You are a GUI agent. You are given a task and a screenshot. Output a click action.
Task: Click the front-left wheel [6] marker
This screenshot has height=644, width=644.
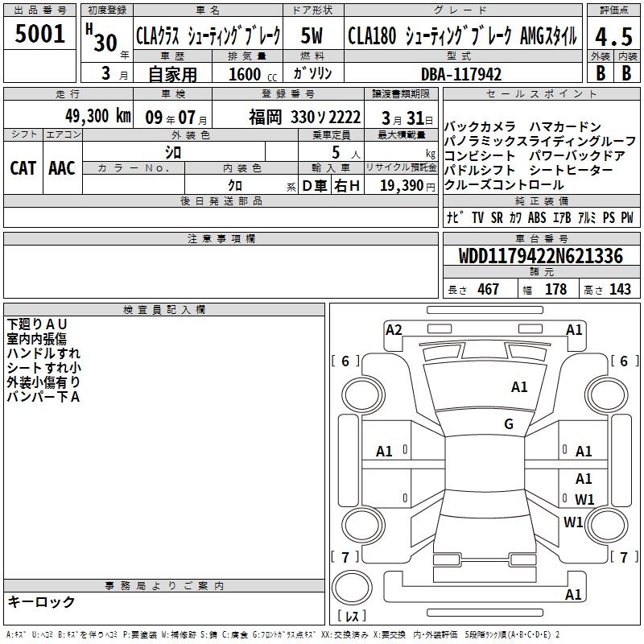click(346, 361)
